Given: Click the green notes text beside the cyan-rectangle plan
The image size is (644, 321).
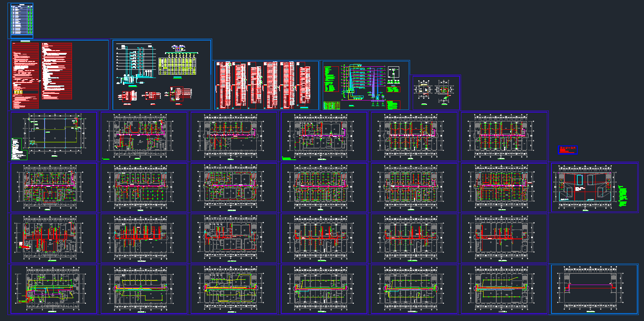Looking at the screenshot, I should pyautogui.click(x=622, y=196).
